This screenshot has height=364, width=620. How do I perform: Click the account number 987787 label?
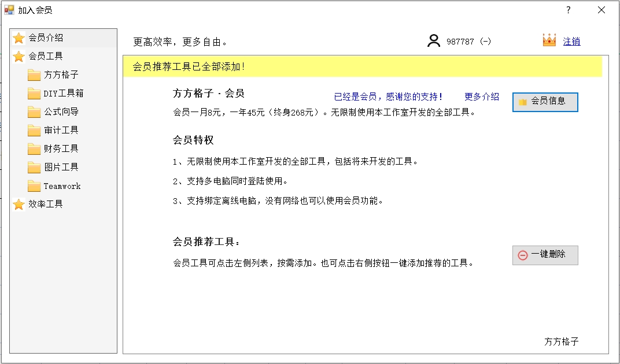coord(460,42)
